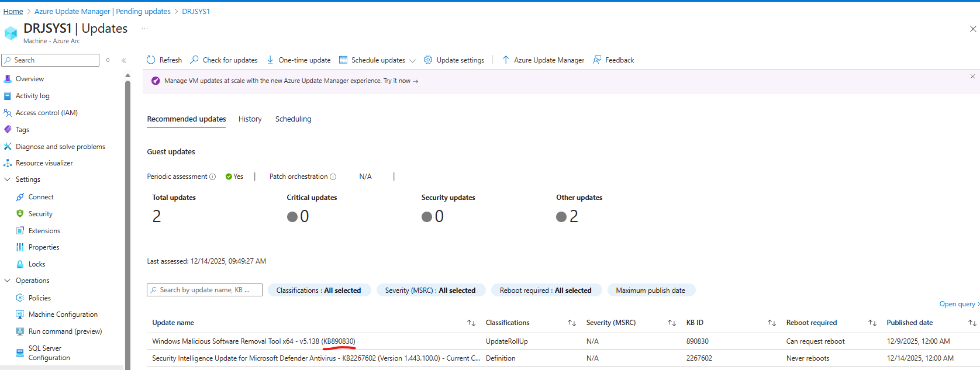The height and width of the screenshot is (370, 980).
Task: Open Extensions under Settings
Action: (x=44, y=231)
